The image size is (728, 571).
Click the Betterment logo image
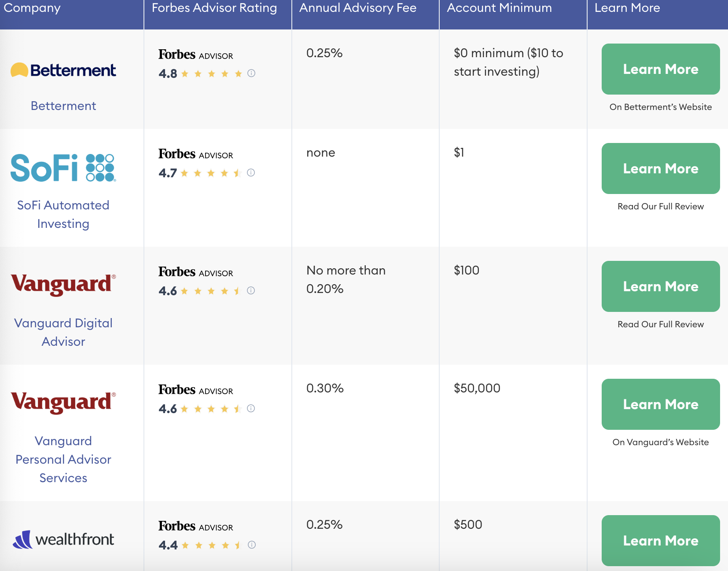pyautogui.click(x=63, y=70)
